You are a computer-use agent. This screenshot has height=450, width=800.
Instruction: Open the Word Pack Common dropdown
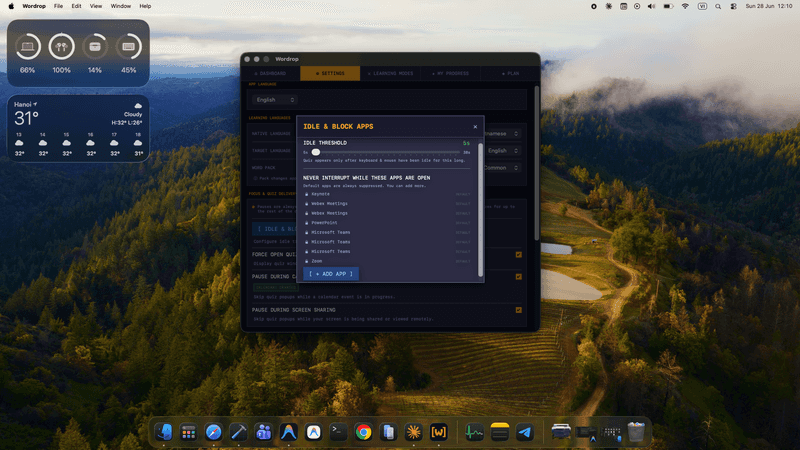click(501, 167)
